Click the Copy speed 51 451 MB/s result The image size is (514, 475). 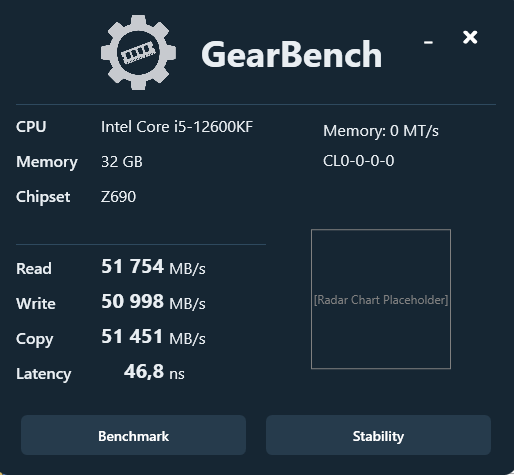point(153,337)
